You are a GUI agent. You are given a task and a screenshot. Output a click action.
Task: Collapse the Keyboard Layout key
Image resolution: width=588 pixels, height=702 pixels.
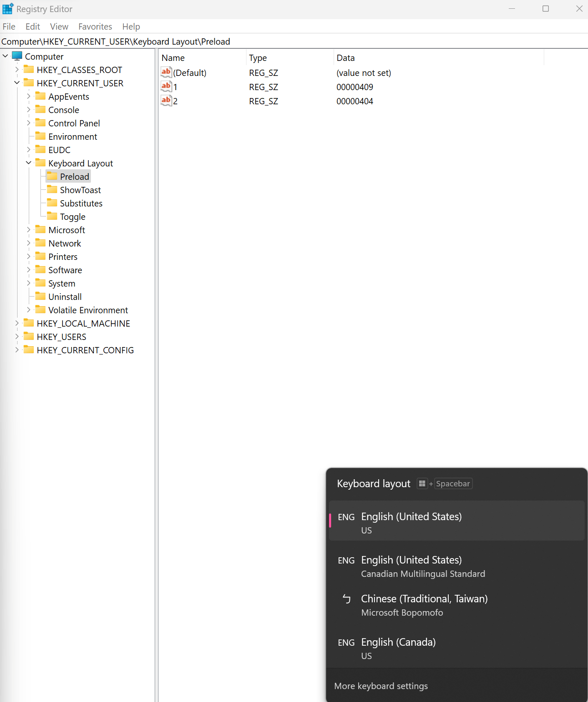point(29,163)
